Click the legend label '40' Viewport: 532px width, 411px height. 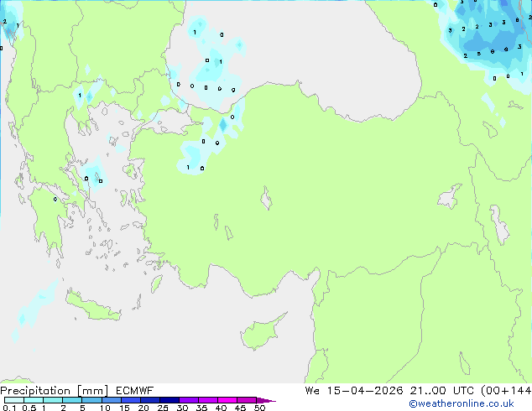click(x=221, y=408)
